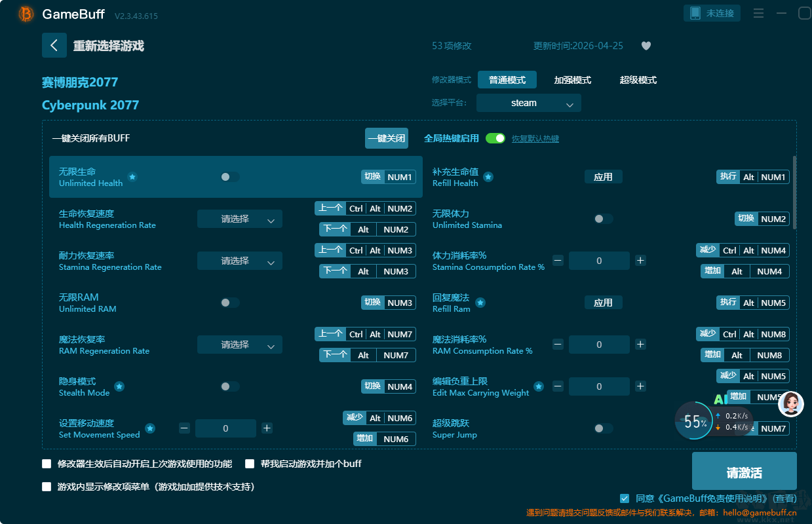The image size is (812, 524).
Task: Increase RAM Consumption Rate with plus button
Action: (640, 345)
